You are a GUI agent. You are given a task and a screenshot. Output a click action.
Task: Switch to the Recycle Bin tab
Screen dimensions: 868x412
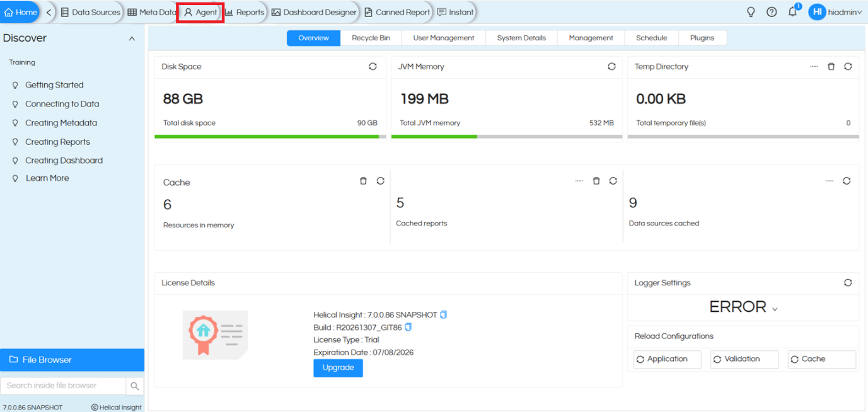click(x=371, y=38)
